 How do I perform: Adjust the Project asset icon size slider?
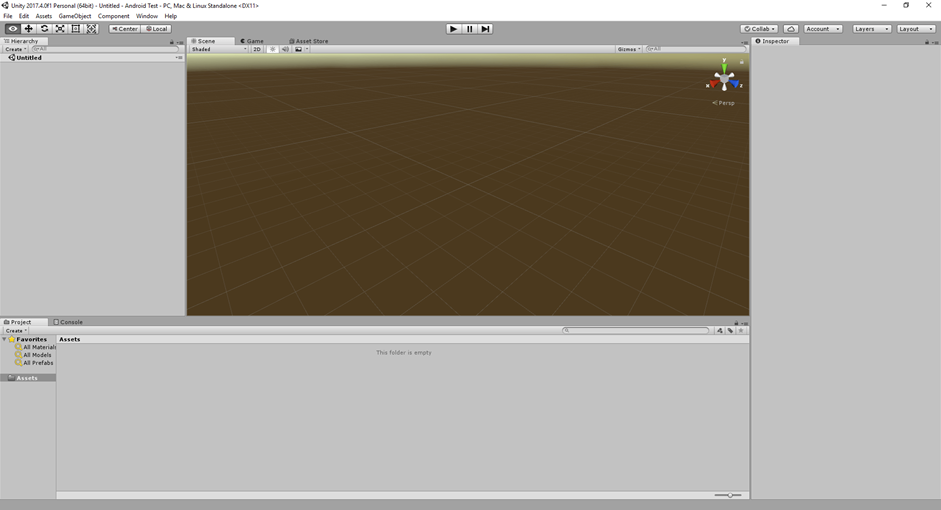pos(729,495)
